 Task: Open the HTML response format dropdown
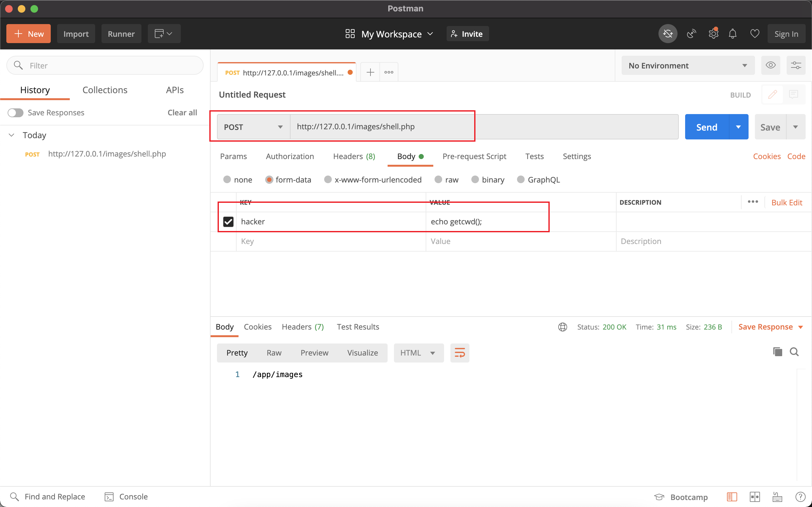coord(418,353)
